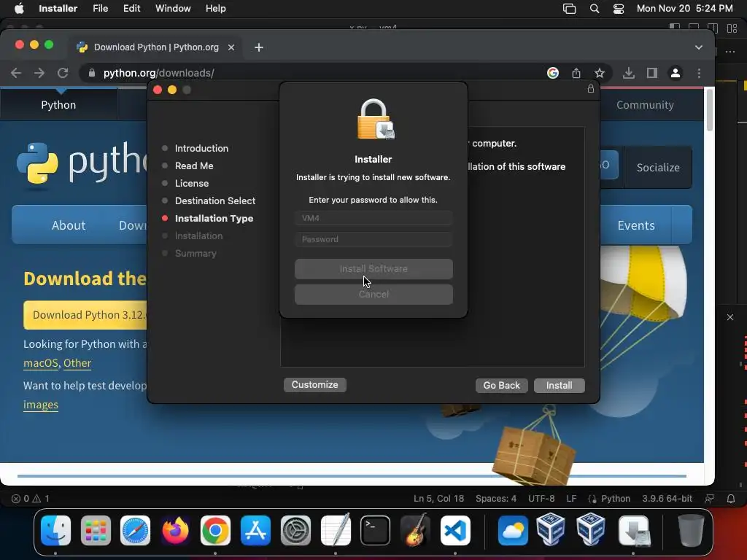This screenshot has width=747, height=560.
Task: Click Go Back in Installer
Action: [502, 385]
